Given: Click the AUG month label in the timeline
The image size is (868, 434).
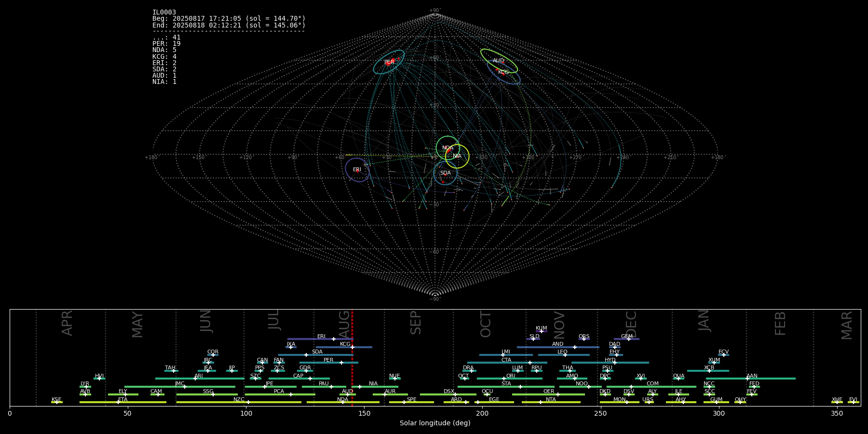Looking at the screenshot, I should point(344,323).
